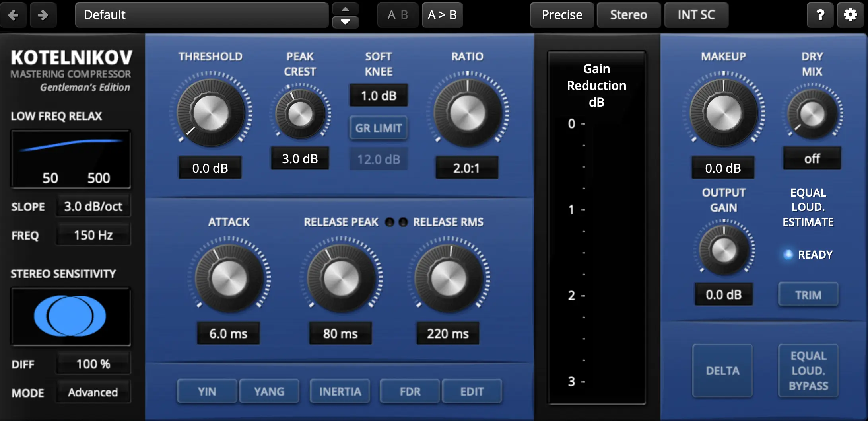
Task: Click the Default preset name field
Action: (x=202, y=15)
